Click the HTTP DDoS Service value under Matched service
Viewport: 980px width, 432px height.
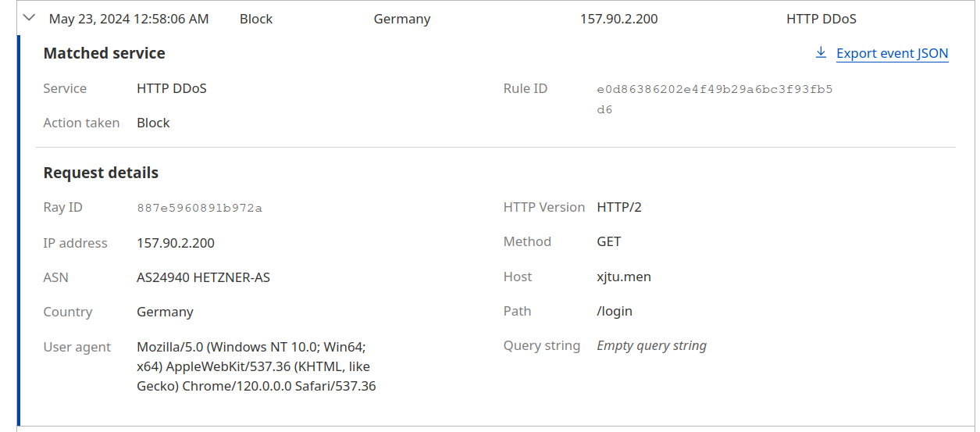[172, 88]
